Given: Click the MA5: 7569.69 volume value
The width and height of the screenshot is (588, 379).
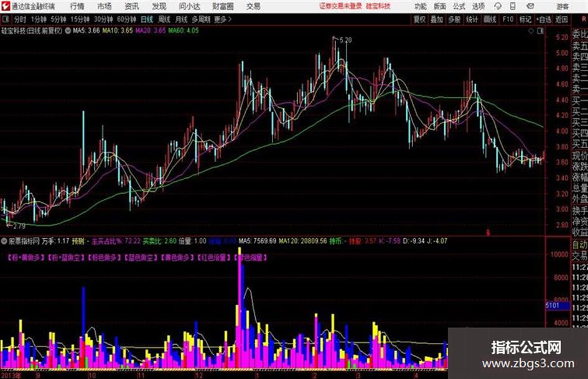Looking at the screenshot, I should (x=258, y=241).
